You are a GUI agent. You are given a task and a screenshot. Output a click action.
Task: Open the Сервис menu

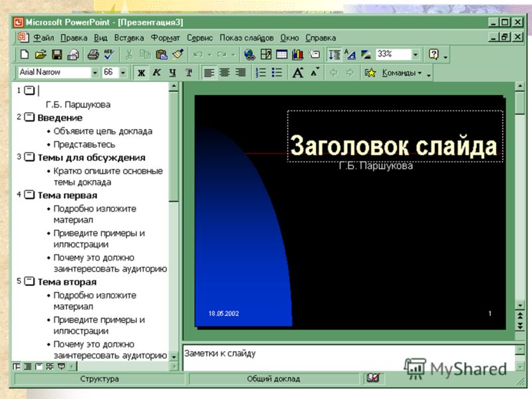coord(199,38)
